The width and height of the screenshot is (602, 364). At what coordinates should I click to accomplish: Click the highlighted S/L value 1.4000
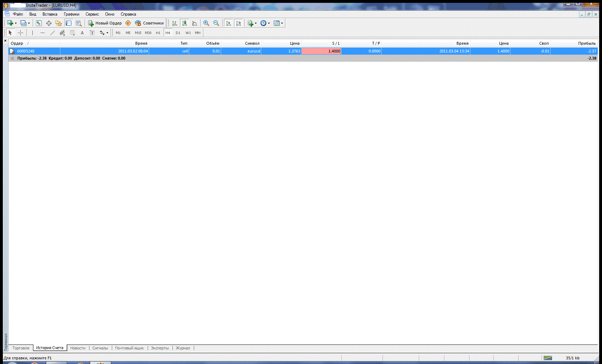click(321, 51)
